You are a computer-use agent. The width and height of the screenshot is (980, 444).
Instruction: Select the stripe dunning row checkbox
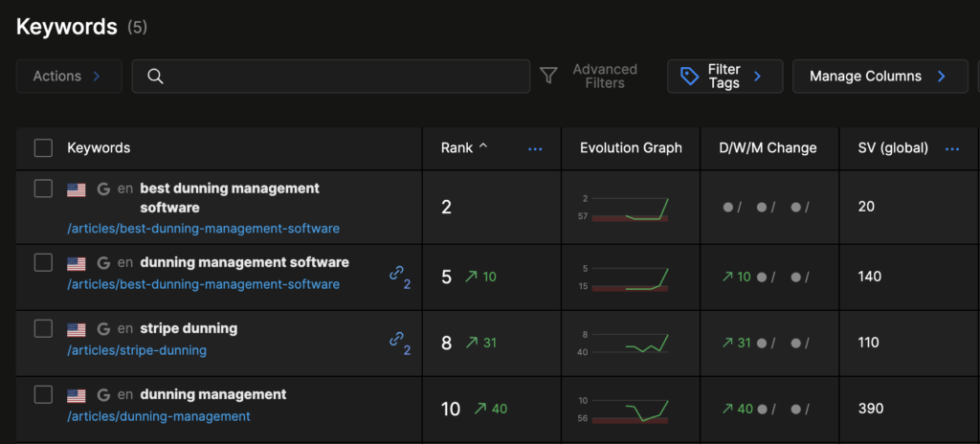click(x=43, y=328)
